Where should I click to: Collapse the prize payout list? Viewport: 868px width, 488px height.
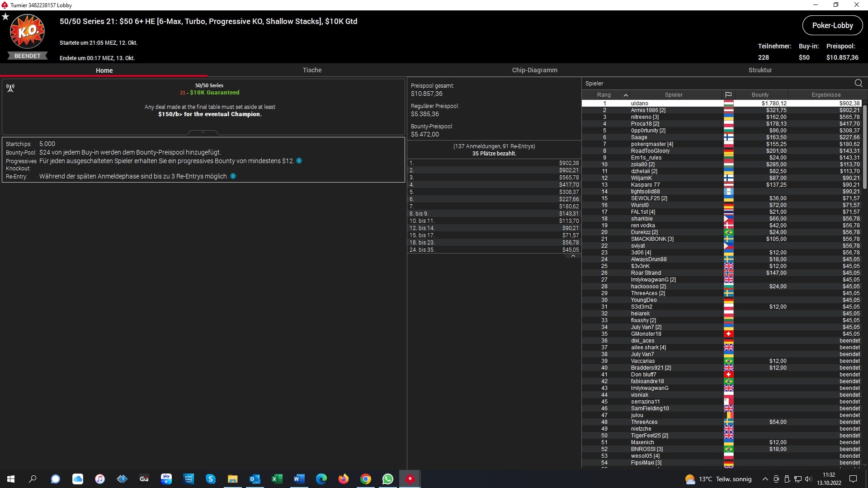tap(573, 256)
